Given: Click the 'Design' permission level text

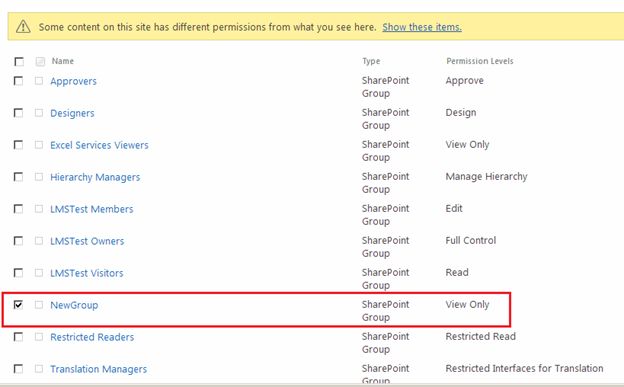Looking at the screenshot, I should tap(460, 113).
